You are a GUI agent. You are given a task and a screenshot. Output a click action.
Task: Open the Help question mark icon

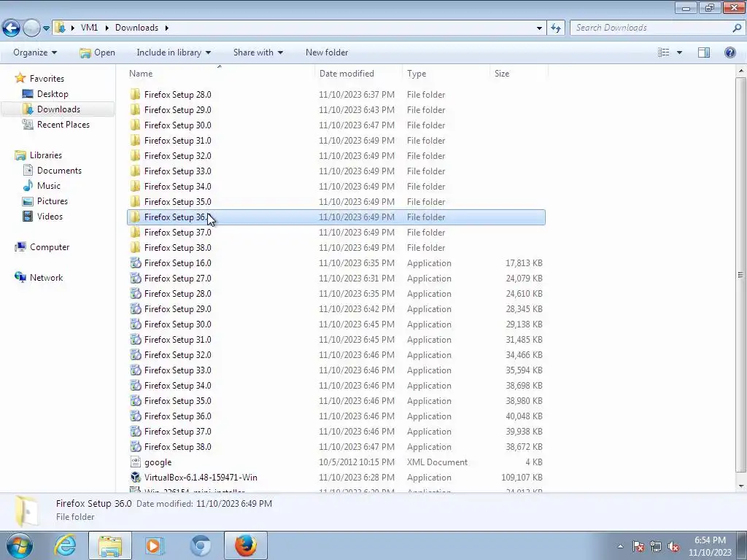[x=729, y=52]
